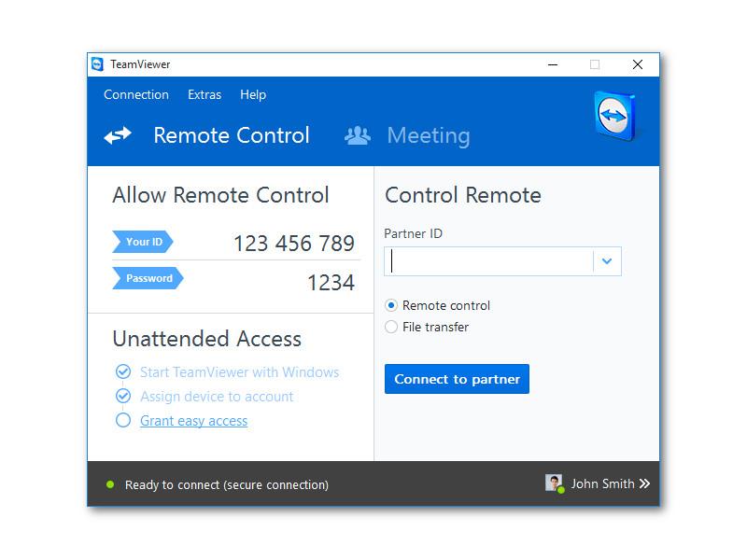Image resolution: width=747 pixels, height=560 pixels.
Task: Click the Your ID label tag
Action: (143, 242)
